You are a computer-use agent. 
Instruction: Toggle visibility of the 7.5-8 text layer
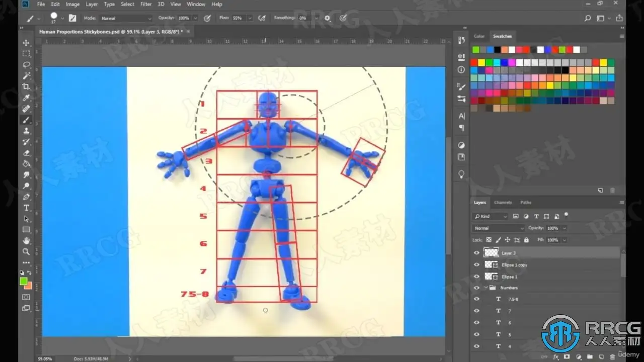click(x=476, y=299)
